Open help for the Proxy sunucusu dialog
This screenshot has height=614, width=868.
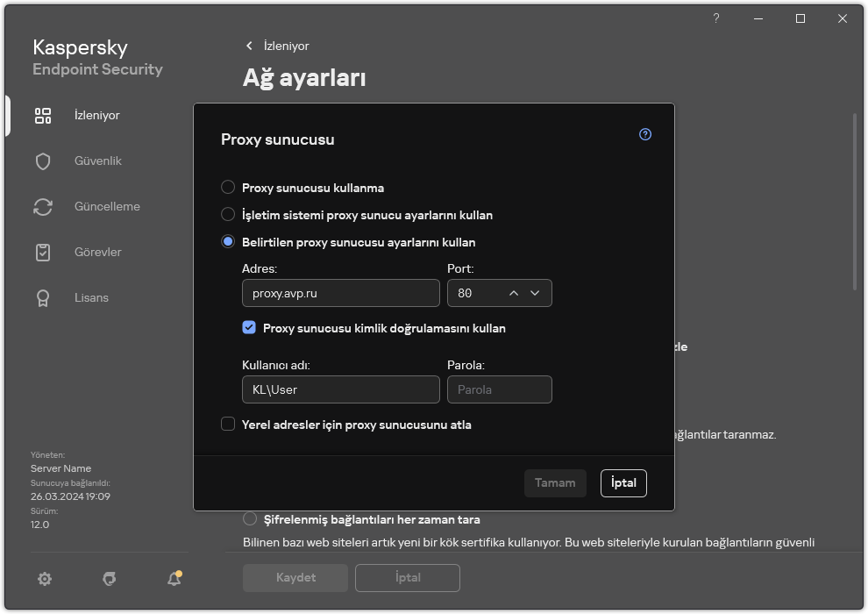point(644,133)
